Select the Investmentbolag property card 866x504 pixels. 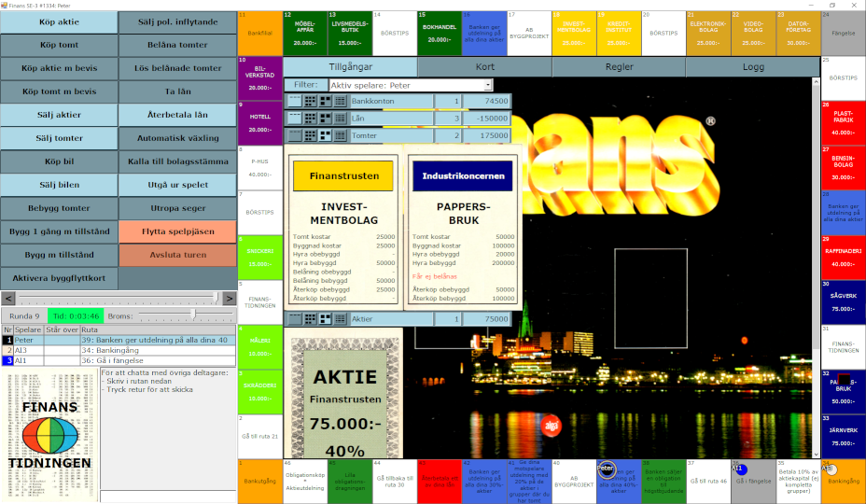(x=343, y=229)
